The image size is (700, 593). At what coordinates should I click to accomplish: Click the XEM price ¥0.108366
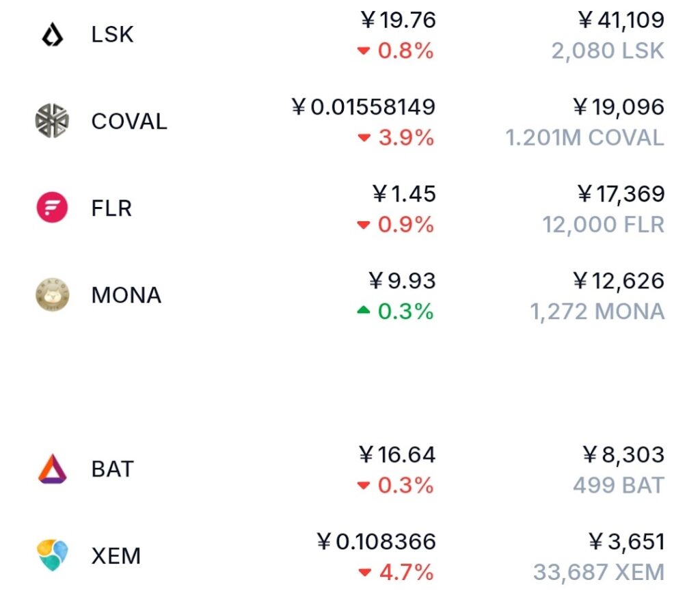[x=377, y=542]
